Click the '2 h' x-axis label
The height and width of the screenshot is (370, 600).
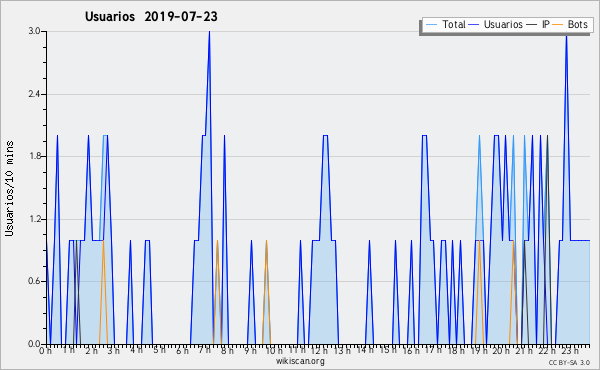[x=91, y=350]
